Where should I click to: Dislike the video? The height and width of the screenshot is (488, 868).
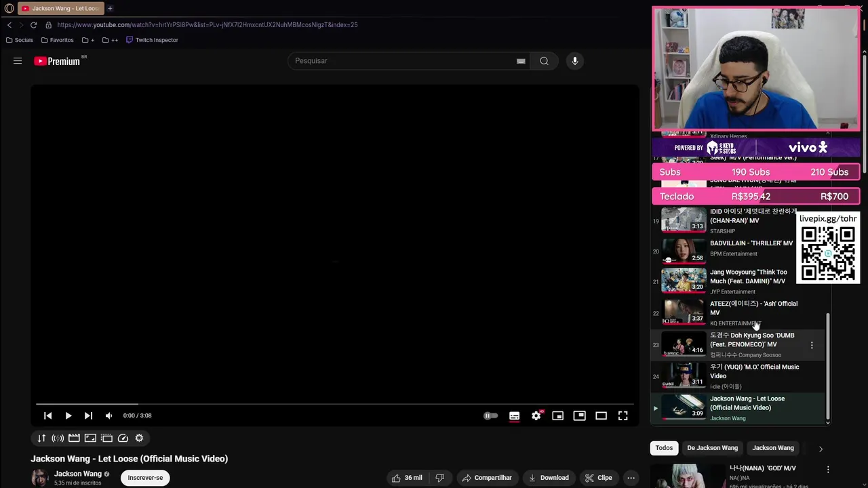coord(439,478)
